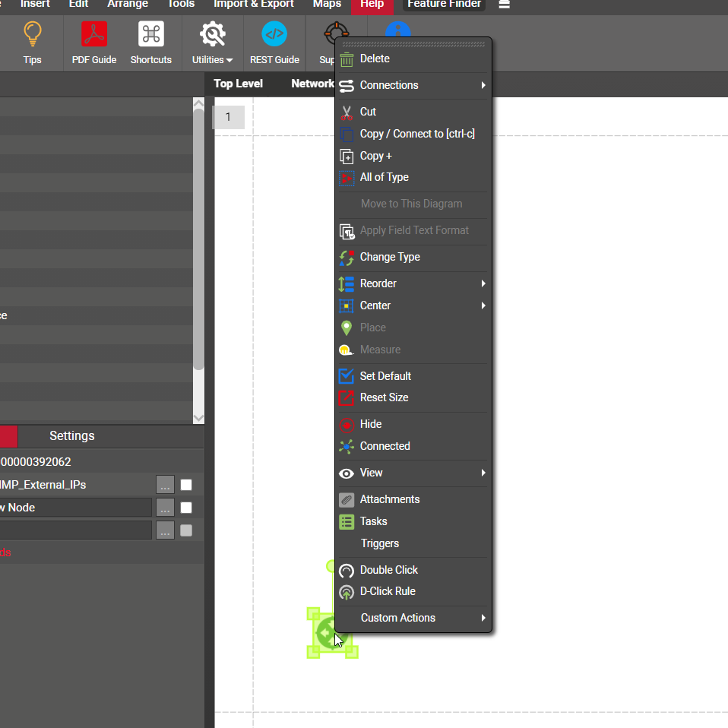Open the Import & Export menu
Viewport: 728px width, 728px height.
pyautogui.click(x=254, y=5)
